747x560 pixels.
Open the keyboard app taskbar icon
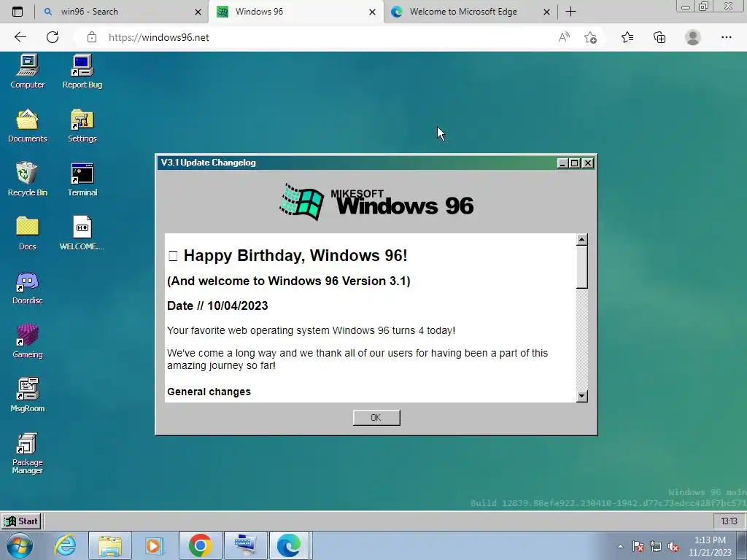[x=246, y=545]
